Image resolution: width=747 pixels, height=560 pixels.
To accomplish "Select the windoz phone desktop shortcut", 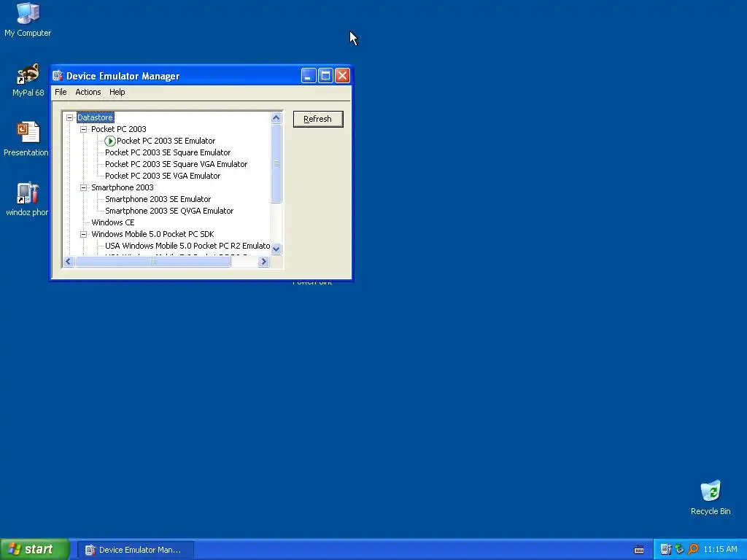I will click(x=27, y=200).
